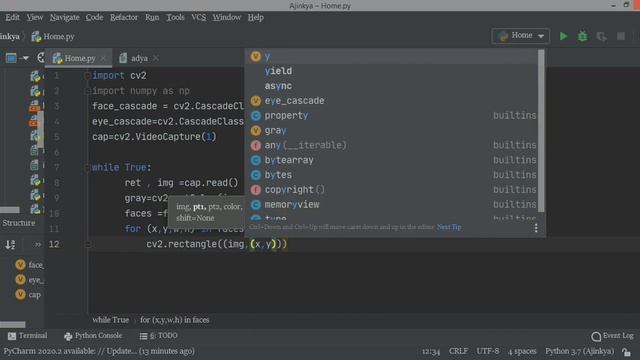This screenshot has height=360, width=640.
Task: Open the Home run configuration dropdown
Action: click(520, 36)
